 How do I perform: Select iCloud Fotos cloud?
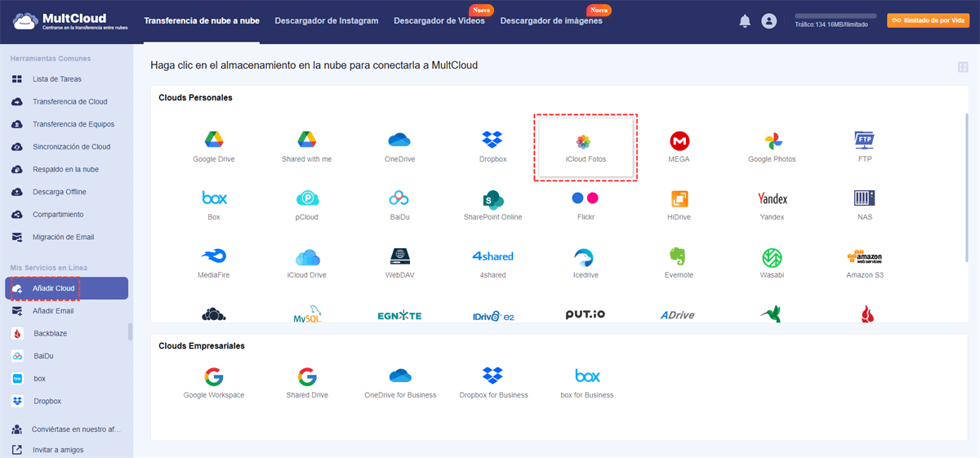click(586, 148)
